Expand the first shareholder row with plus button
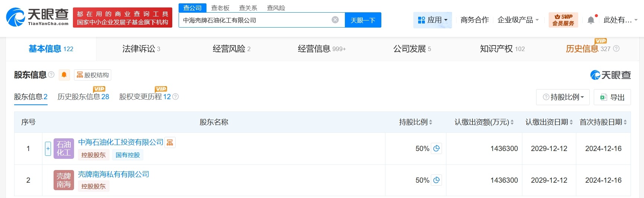 click(x=48, y=148)
